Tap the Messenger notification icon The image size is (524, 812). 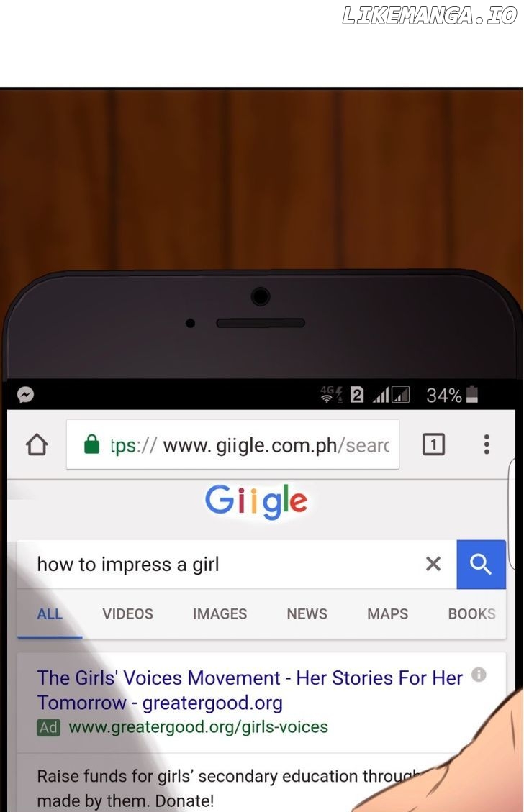pyautogui.click(x=25, y=395)
